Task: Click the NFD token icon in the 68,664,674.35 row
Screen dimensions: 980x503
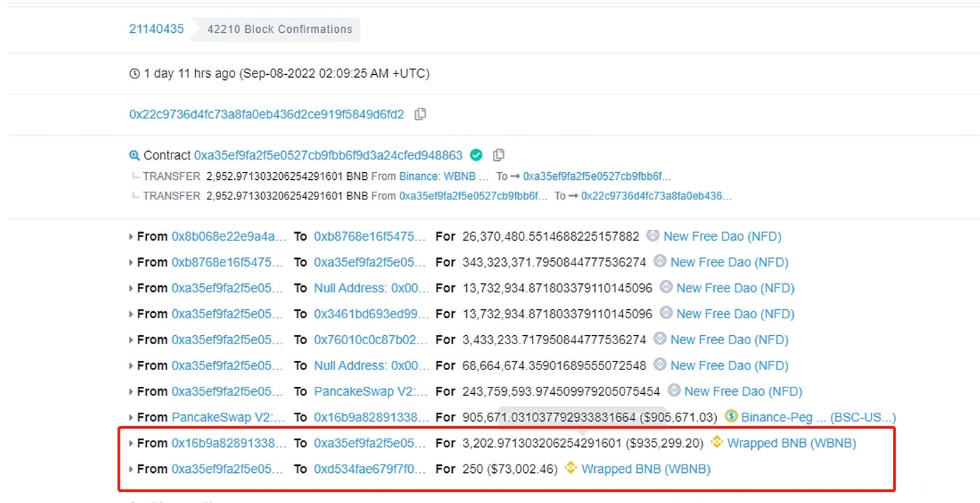Action: click(x=659, y=365)
